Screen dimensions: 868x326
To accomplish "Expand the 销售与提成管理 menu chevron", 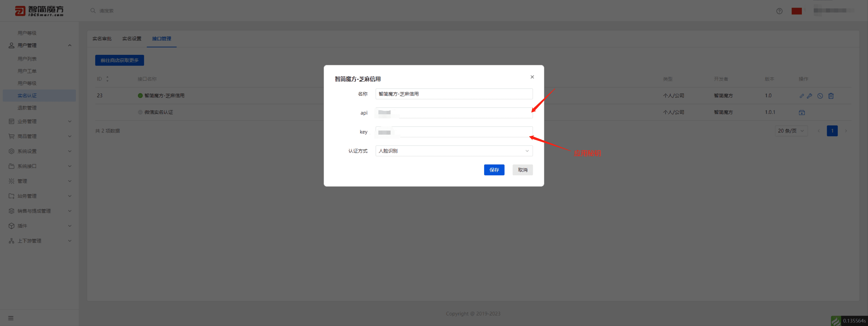I will click(x=70, y=211).
